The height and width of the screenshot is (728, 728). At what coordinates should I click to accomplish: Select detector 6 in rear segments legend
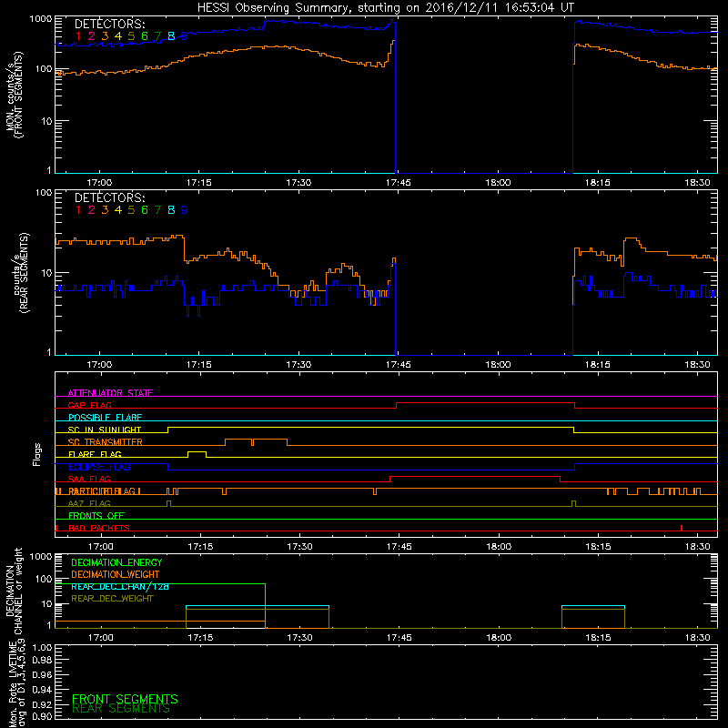coord(145,210)
